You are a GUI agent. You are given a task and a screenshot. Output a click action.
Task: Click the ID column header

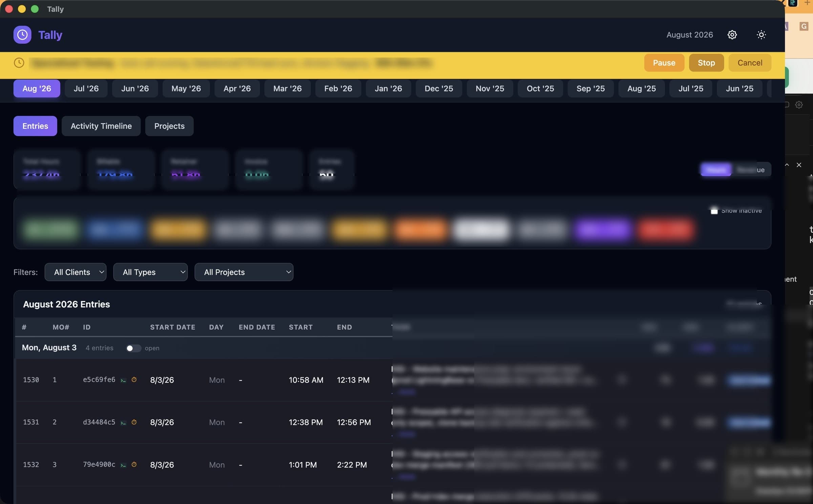[87, 327]
